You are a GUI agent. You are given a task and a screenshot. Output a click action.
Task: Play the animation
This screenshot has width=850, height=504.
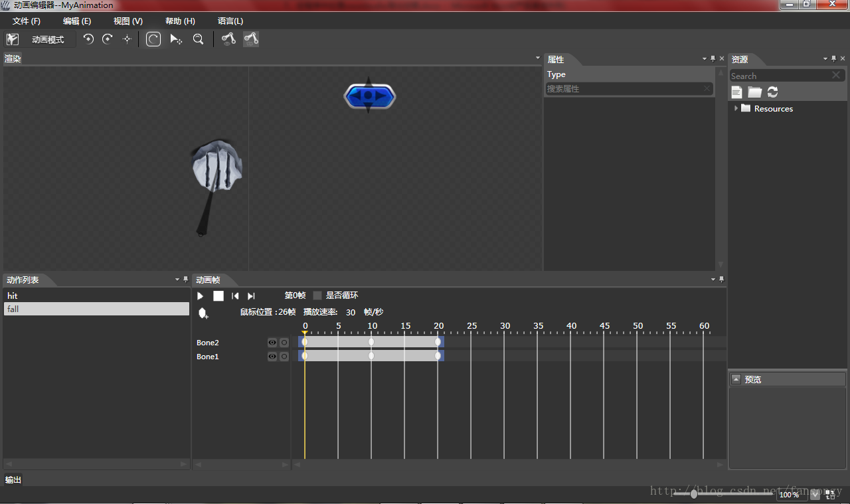(x=200, y=296)
